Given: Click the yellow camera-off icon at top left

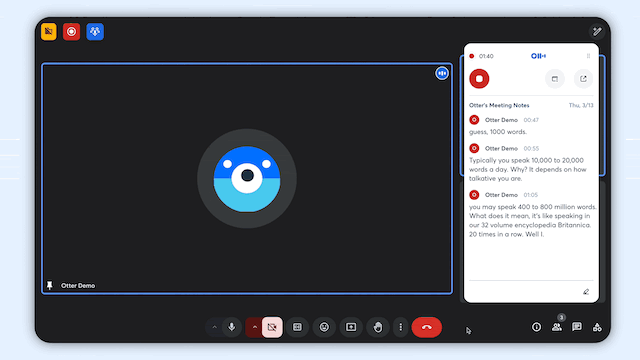Looking at the screenshot, I should pyautogui.click(x=49, y=31).
